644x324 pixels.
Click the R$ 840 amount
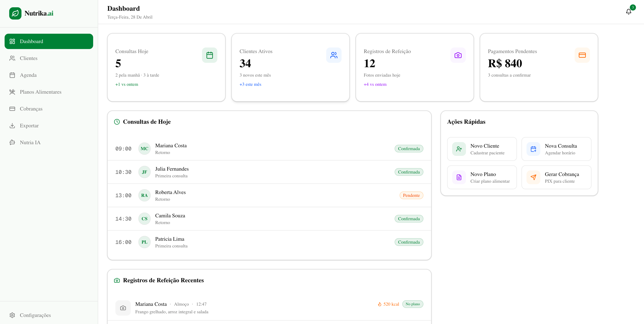pos(505,63)
